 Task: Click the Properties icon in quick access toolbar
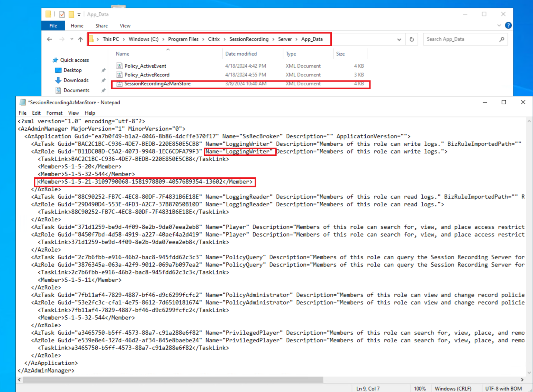click(62, 15)
